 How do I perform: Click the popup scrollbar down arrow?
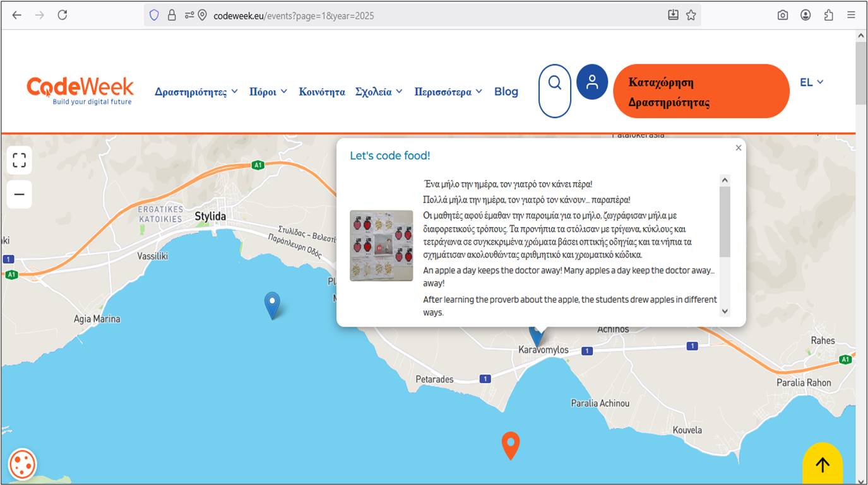(x=725, y=311)
